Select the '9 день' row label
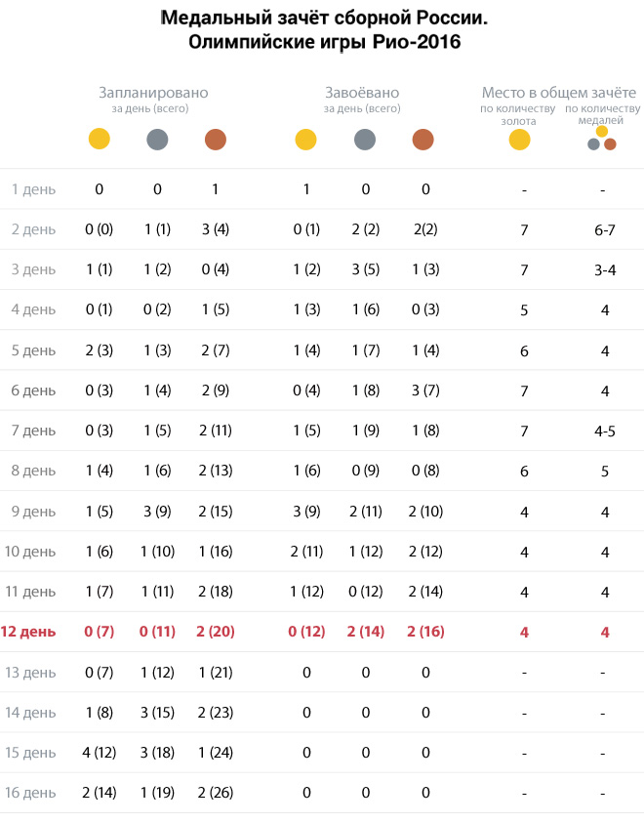 (33, 512)
